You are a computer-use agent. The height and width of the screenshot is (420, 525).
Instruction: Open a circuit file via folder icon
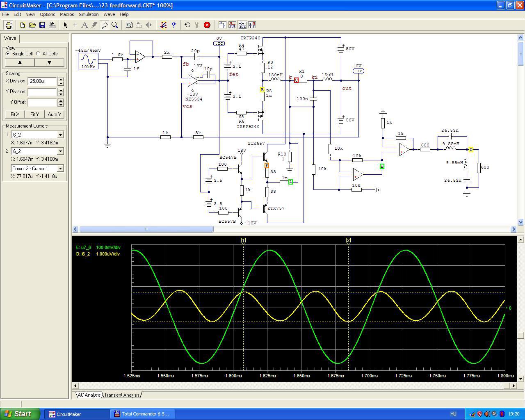click(32, 25)
